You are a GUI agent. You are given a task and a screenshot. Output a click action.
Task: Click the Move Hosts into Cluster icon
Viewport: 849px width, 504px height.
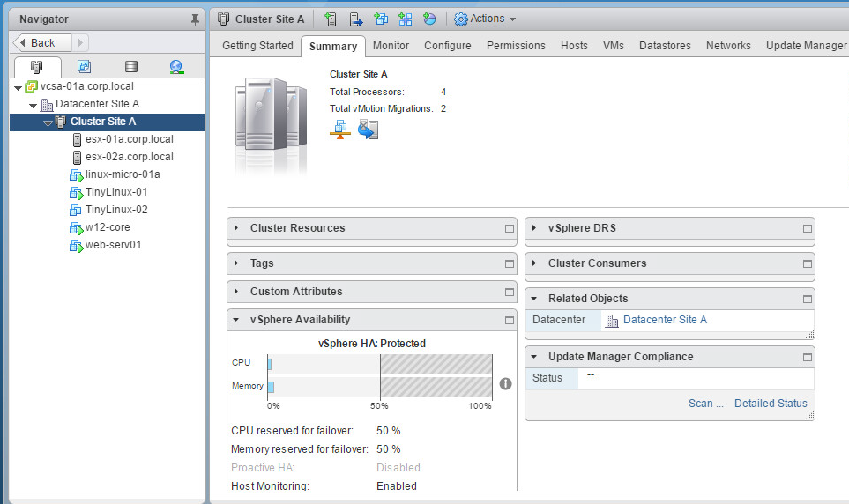[356, 19]
